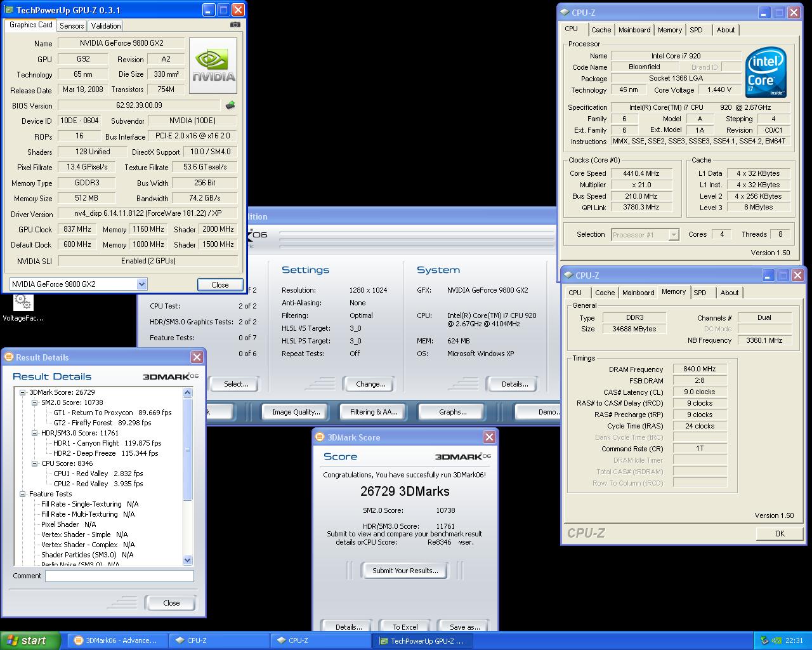Screen dimensions: 812x650
Task: Open Memory tab in top CPU-Z window
Action: (x=670, y=30)
